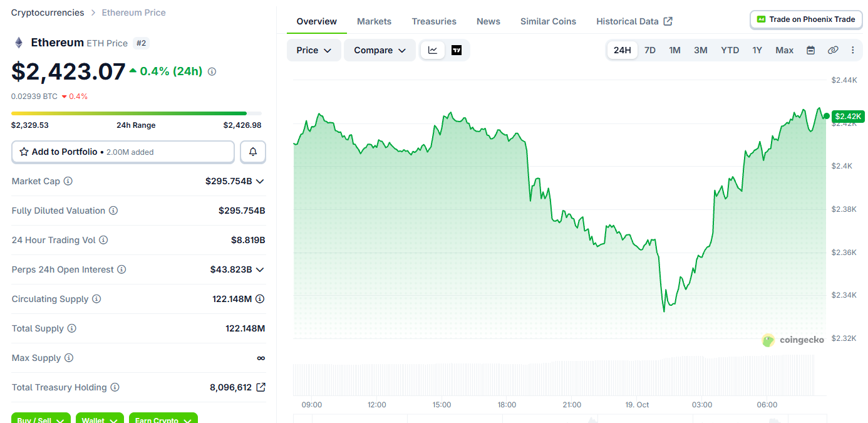The image size is (868, 423).
Task: Open Wallet dropdown
Action: [100, 419]
